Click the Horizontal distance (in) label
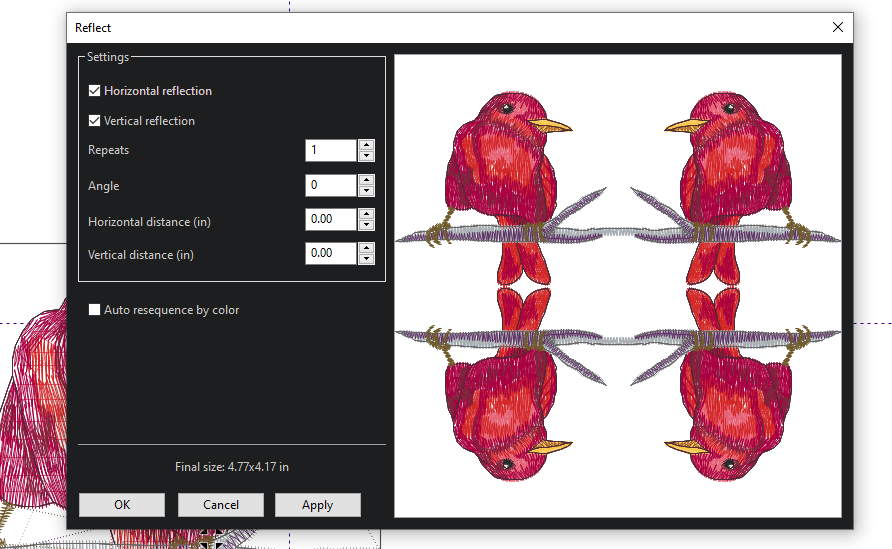 [149, 222]
